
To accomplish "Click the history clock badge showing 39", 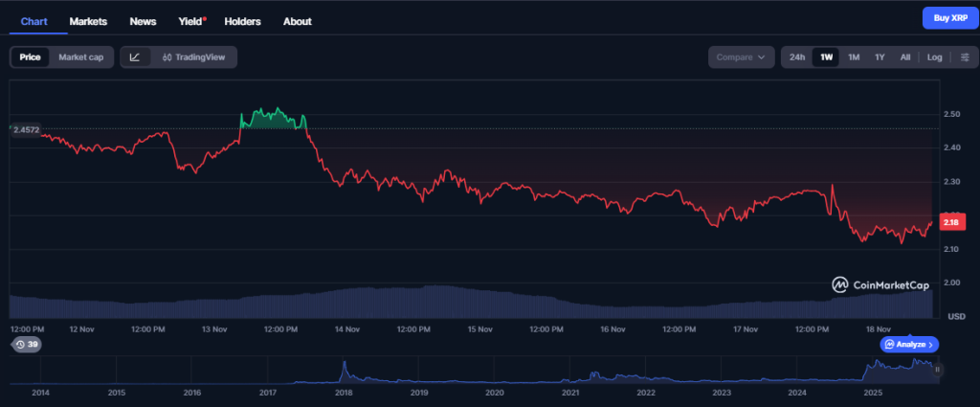I will pos(26,345).
